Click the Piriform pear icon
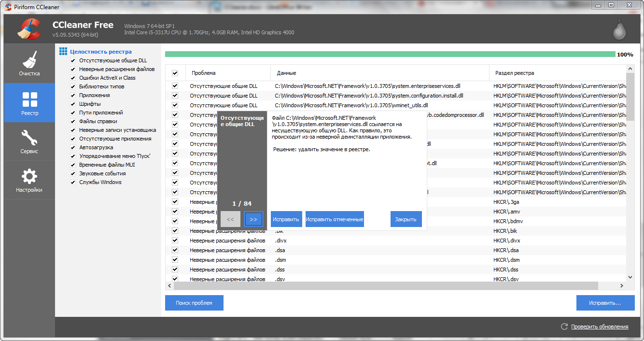 click(619, 30)
